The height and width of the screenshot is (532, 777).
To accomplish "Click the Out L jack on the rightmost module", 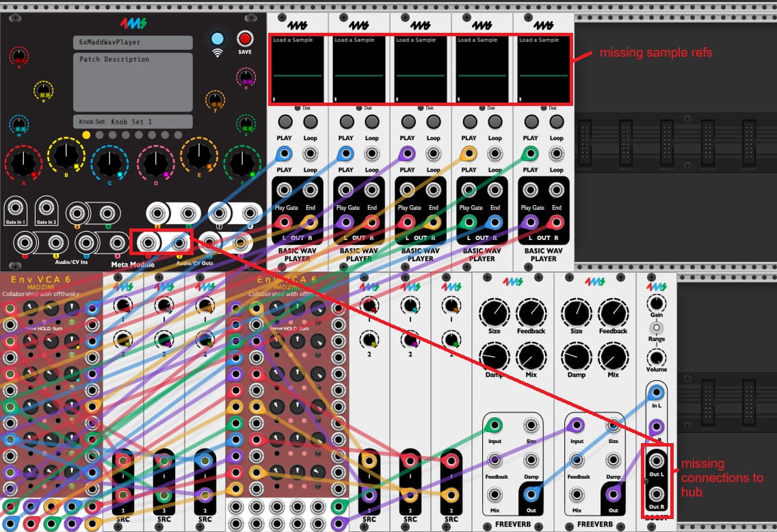I will (x=656, y=460).
